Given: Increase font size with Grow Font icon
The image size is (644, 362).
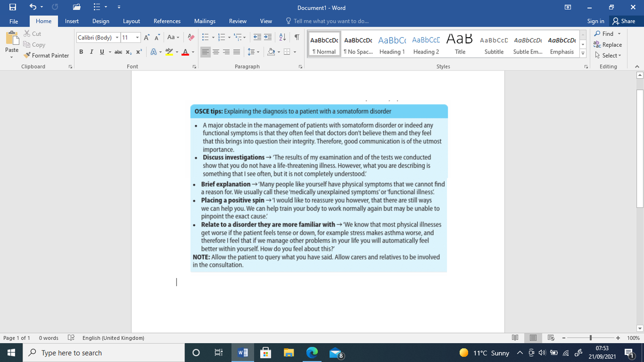Looking at the screenshot, I should click(147, 38).
